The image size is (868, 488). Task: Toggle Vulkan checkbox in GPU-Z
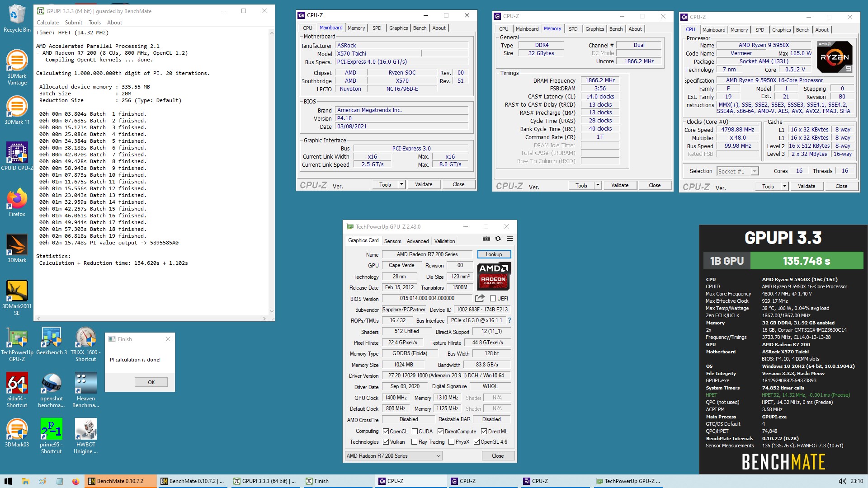[x=386, y=442]
